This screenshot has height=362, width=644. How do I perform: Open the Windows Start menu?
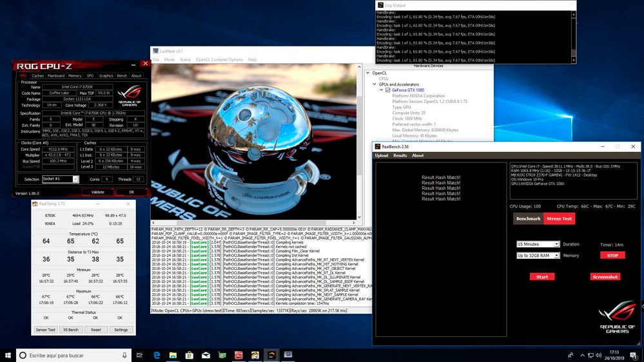coord(8,355)
